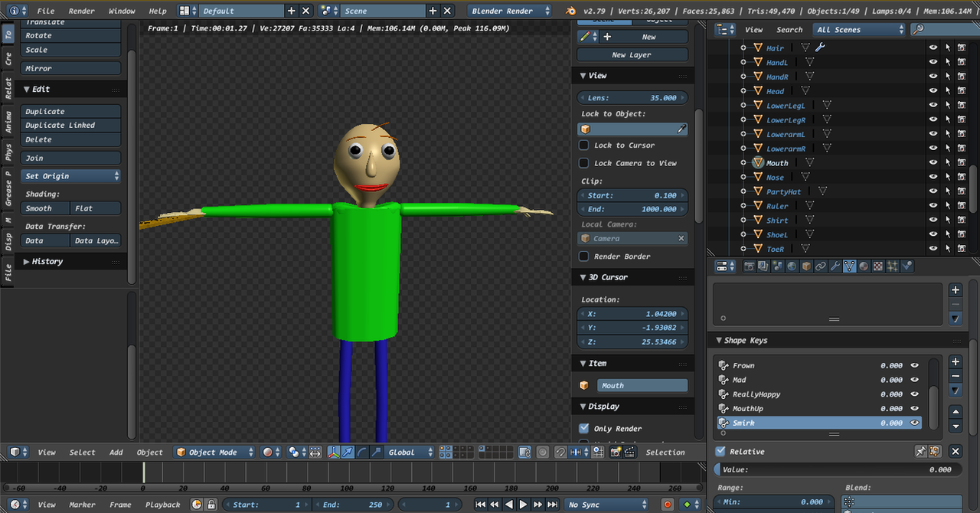
Task: Toggle the translate manipulator arrow icon
Action: click(x=348, y=453)
